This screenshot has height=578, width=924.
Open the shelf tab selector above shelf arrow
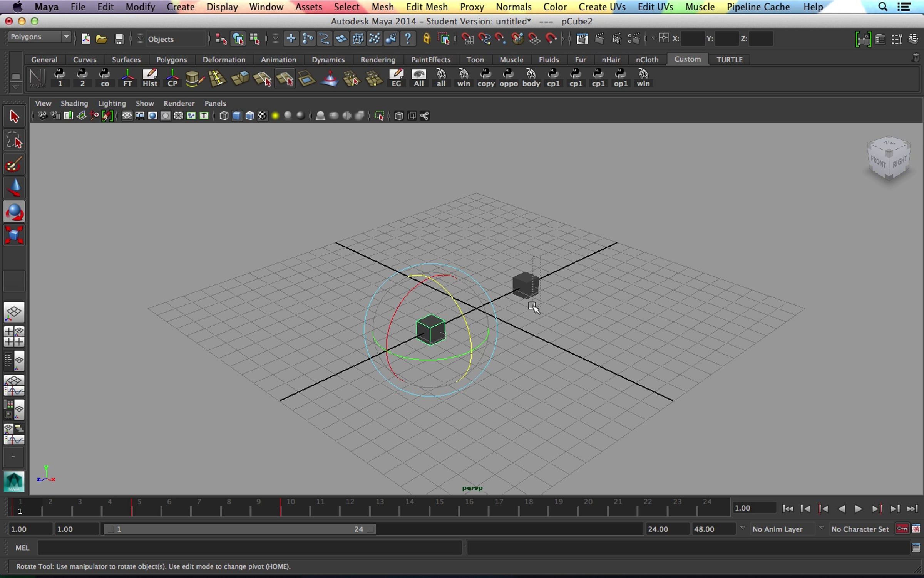[x=15, y=76]
